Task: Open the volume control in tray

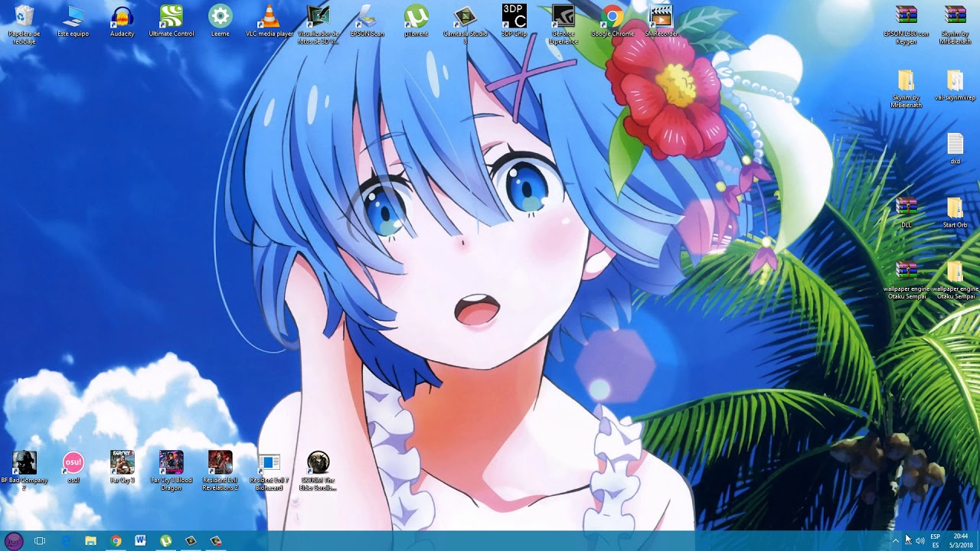Action: click(x=920, y=541)
